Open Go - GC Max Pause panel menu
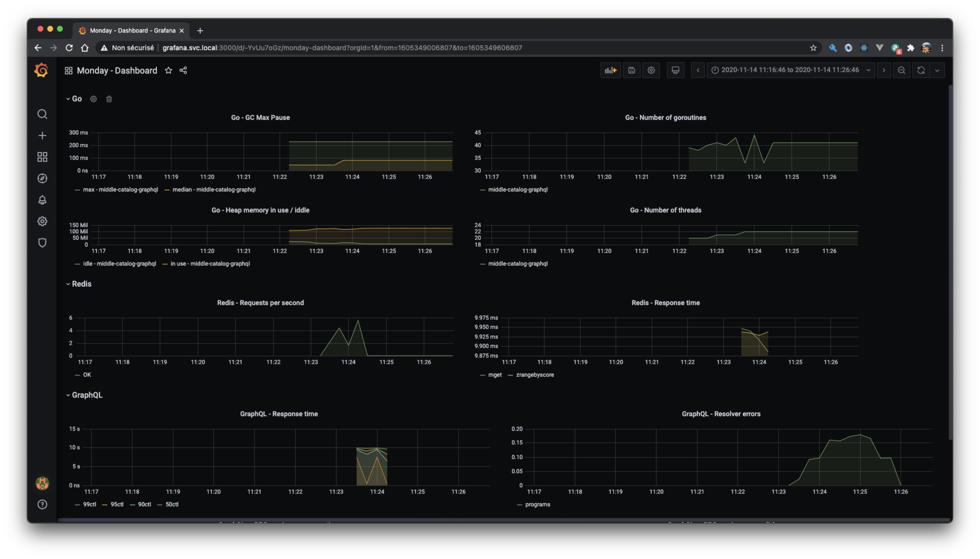Image resolution: width=980 pixels, height=559 pixels. (x=260, y=117)
